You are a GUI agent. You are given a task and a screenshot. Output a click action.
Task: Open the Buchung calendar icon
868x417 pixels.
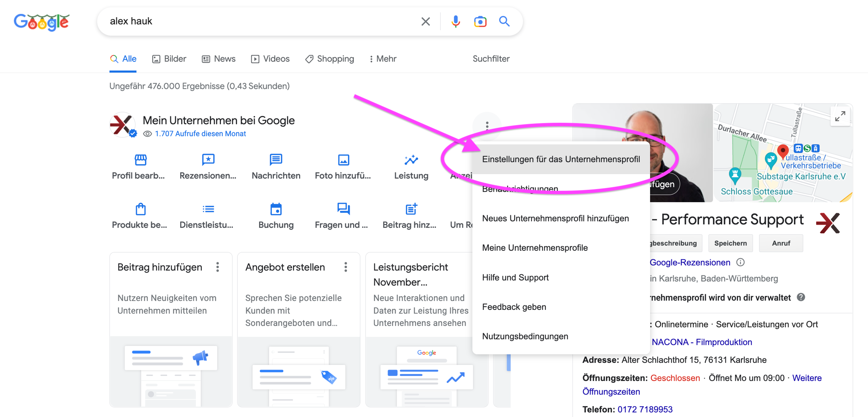276,209
